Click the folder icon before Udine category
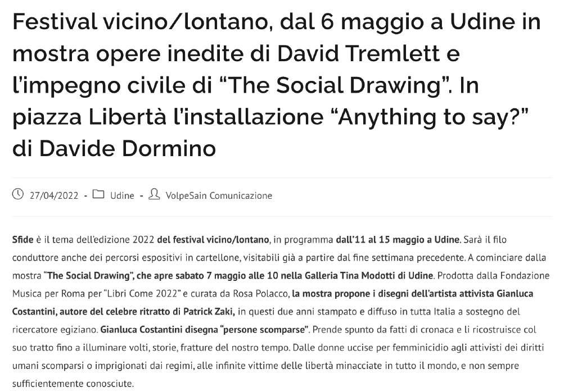Screen dimensions: 564x392 click(x=98, y=194)
